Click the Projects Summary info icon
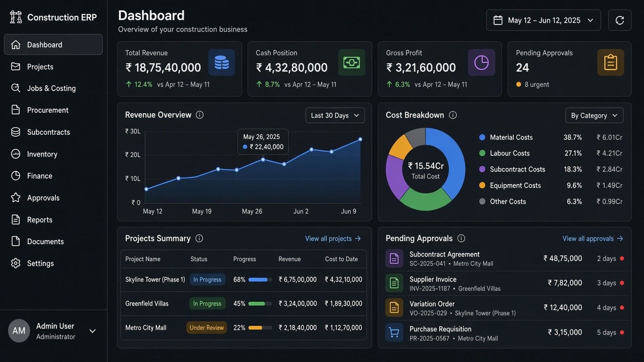Viewport: 644px width, 362px height. (x=199, y=239)
